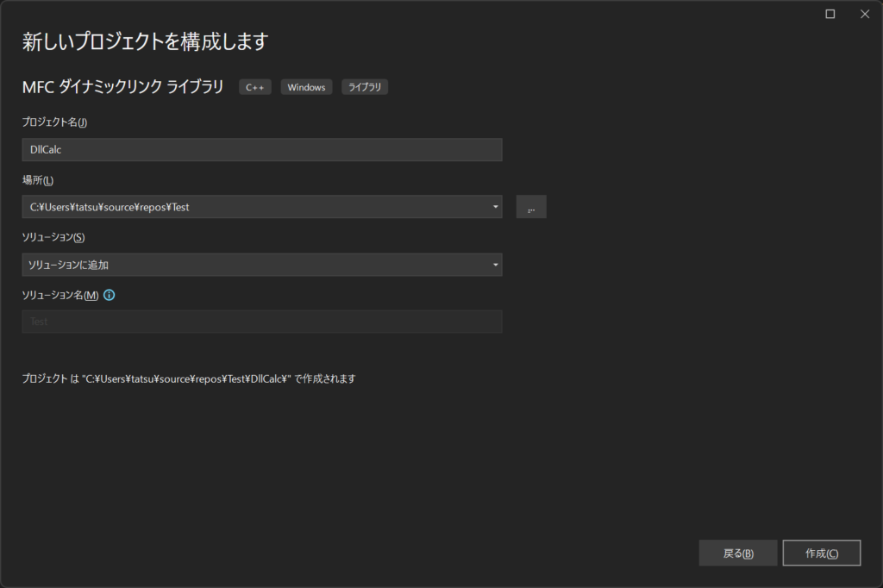Open folder browse button with ellipsis
The height and width of the screenshot is (588, 883).
(531, 207)
